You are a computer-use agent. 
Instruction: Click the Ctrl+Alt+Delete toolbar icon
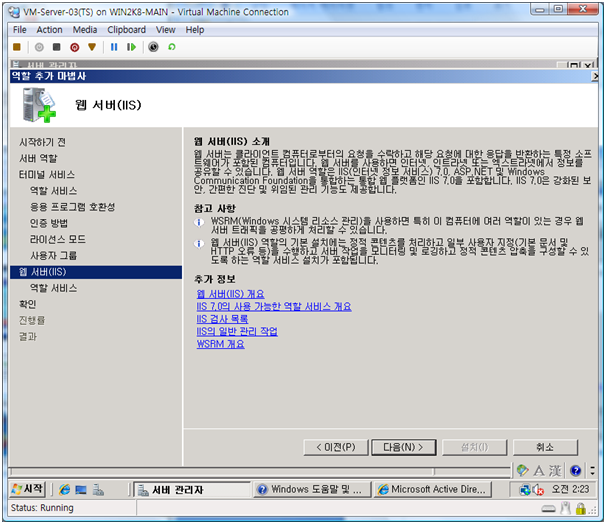pyautogui.click(x=17, y=47)
